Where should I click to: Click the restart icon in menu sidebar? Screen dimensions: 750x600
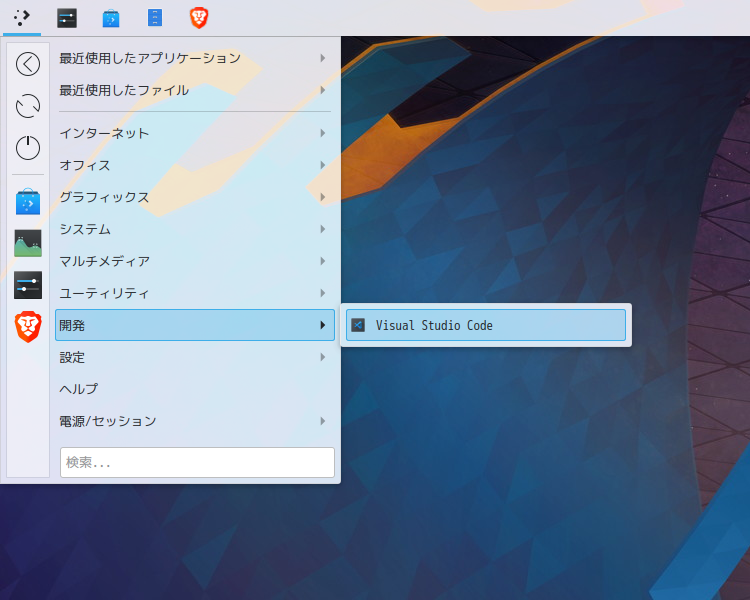coord(28,106)
